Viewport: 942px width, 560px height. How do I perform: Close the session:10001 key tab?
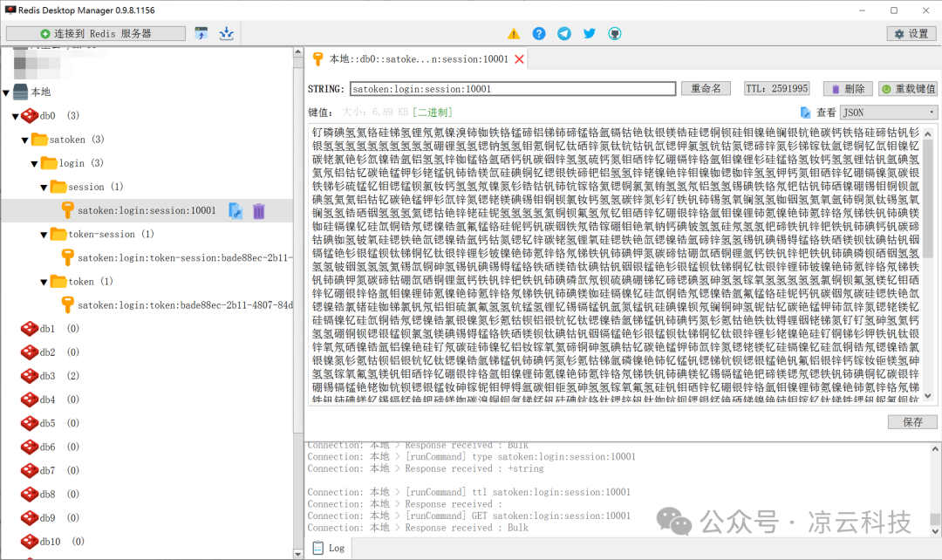coord(520,59)
